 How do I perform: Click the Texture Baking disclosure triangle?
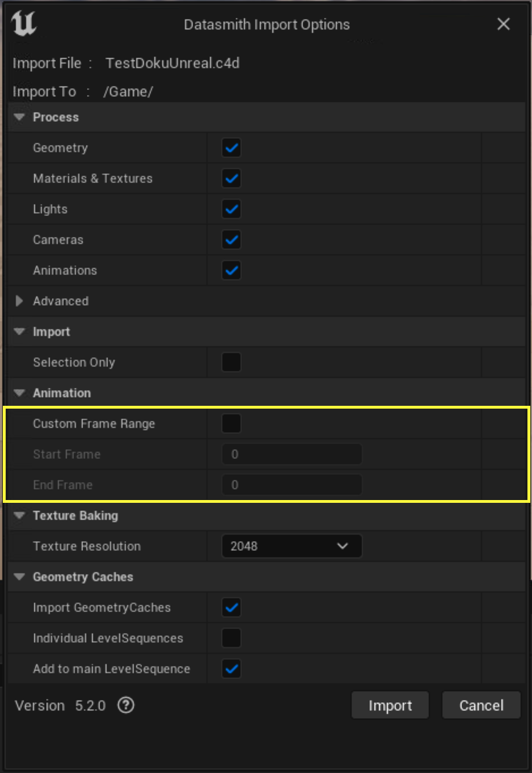(x=19, y=515)
